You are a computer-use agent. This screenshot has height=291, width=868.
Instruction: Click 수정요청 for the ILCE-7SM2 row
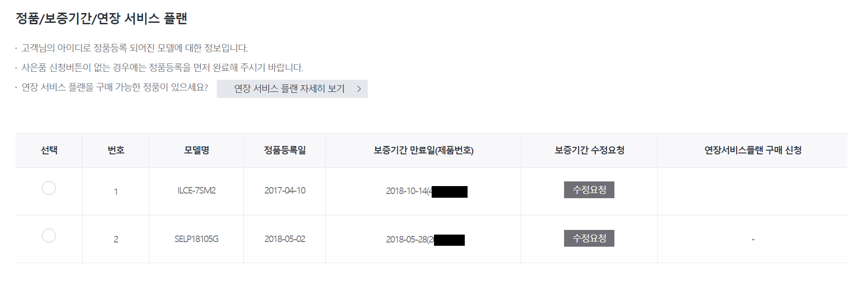(x=589, y=190)
